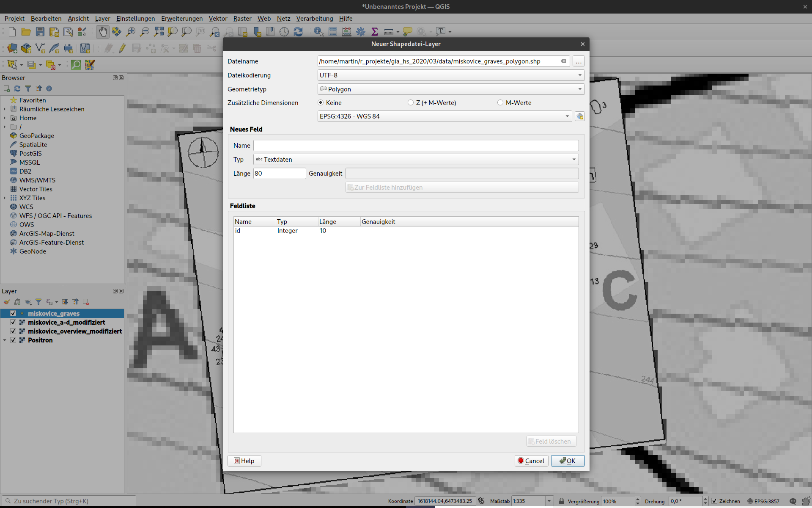
Task: Toggle visibility of the Positron layer
Action: [x=13, y=340]
